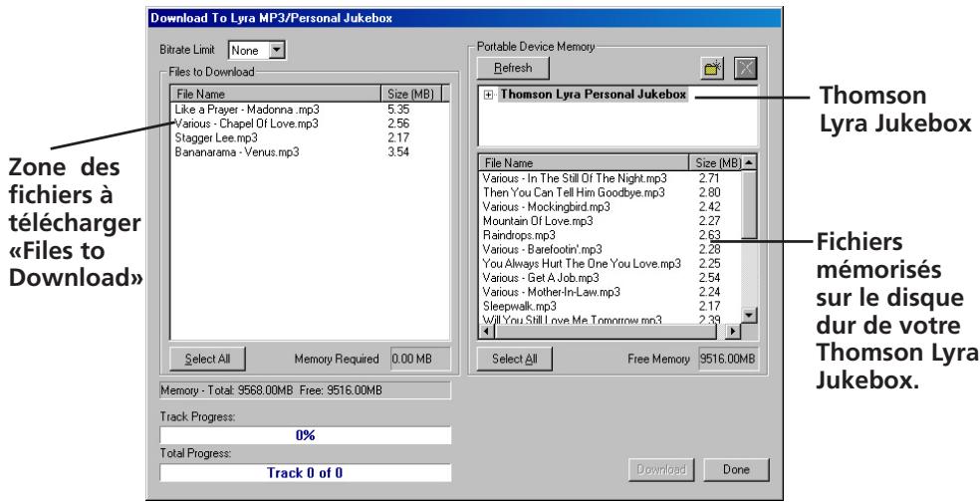Sort download list by Size (MB) header
Image resolution: width=980 pixels, height=502 pixels.
tap(410, 95)
